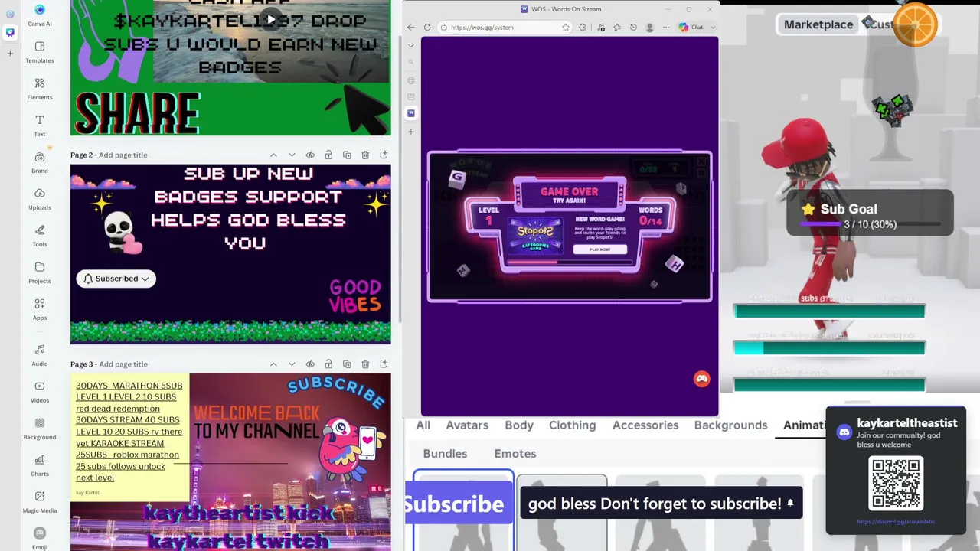Open the Uploads panel in Canva
This screenshot has height=551, width=980.
[x=40, y=198]
